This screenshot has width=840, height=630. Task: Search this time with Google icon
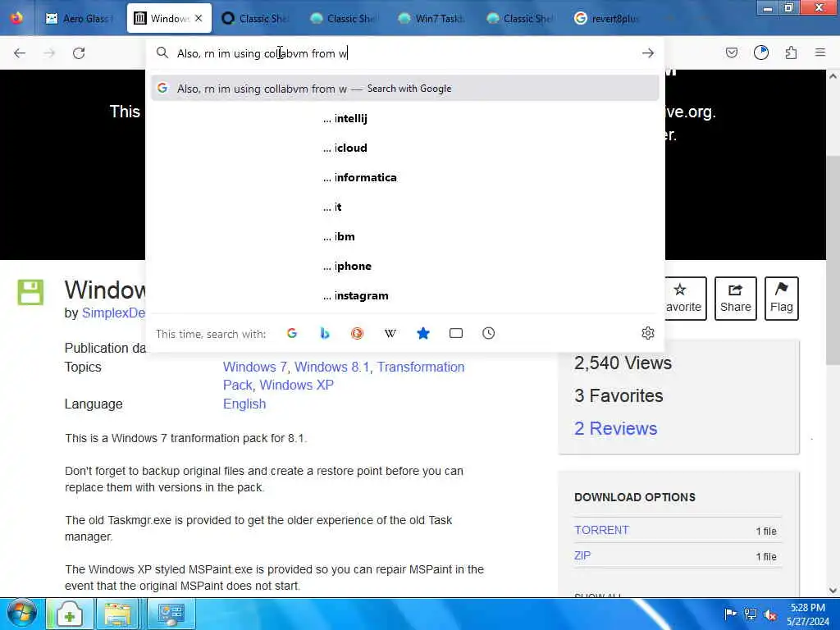(x=292, y=333)
